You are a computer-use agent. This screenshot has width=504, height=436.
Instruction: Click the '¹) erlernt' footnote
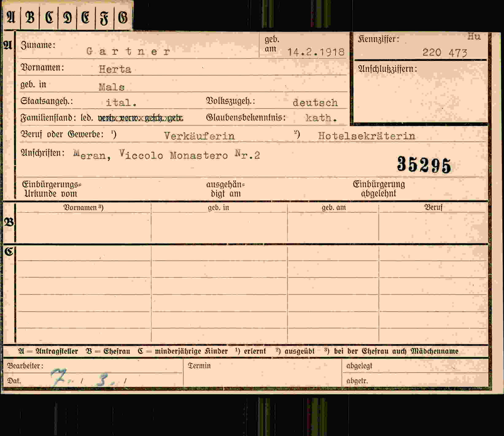click(250, 351)
